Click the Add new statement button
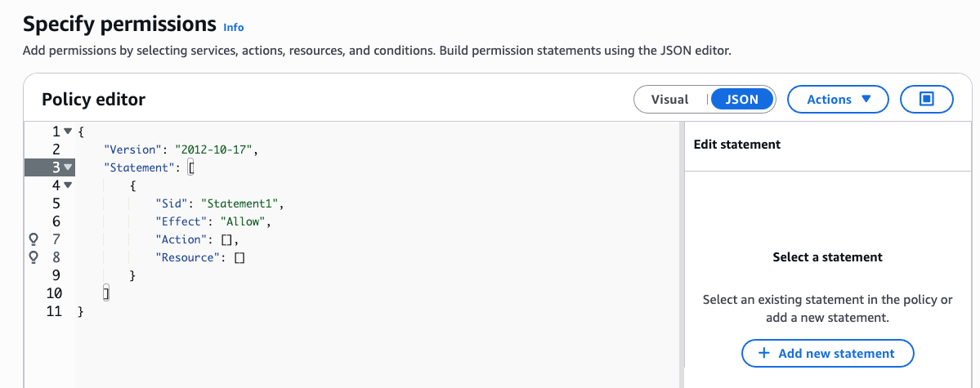 (x=827, y=354)
